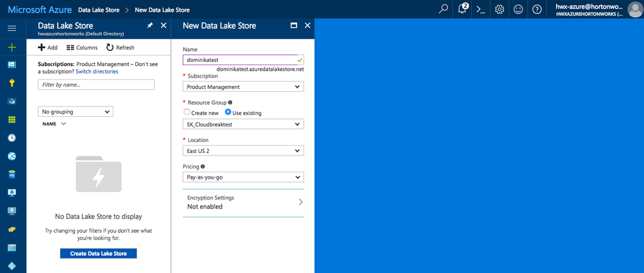Click the feedback smiley icon
The image size is (644, 273).
click(518, 9)
